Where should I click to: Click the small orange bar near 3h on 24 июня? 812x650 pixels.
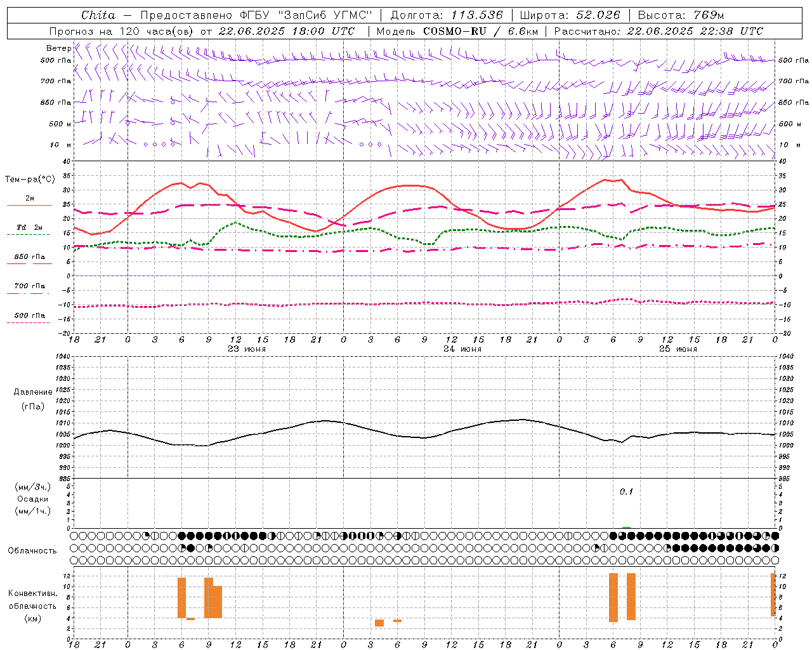tap(379, 623)
